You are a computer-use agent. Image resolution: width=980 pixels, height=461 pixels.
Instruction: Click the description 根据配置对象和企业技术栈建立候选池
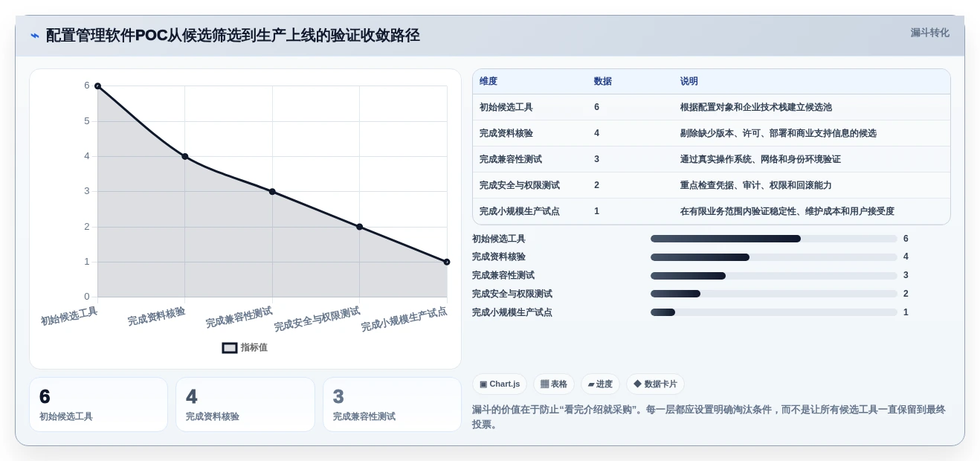tap(756, 107)
